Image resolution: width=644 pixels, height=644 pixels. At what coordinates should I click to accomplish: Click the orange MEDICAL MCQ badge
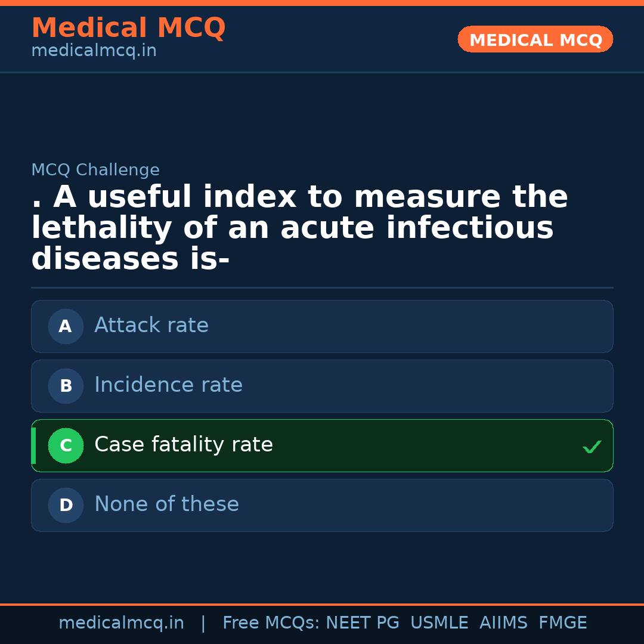coord(535,39)
